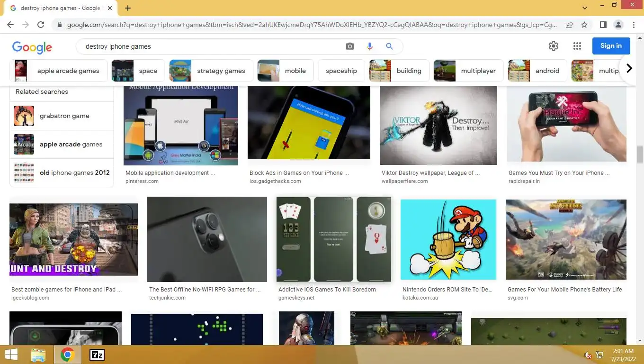The height and width of the screenshot is (364, 644).
Task: Open grabatron game related search
Action: click(62, 116)
